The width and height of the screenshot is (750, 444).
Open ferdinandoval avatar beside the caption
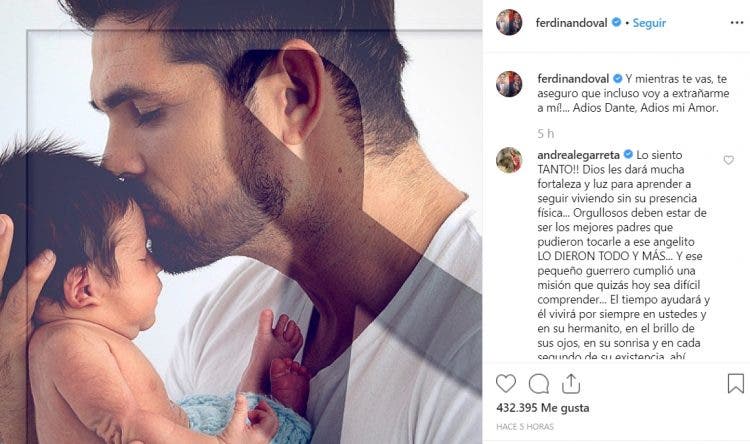(509, 84)
